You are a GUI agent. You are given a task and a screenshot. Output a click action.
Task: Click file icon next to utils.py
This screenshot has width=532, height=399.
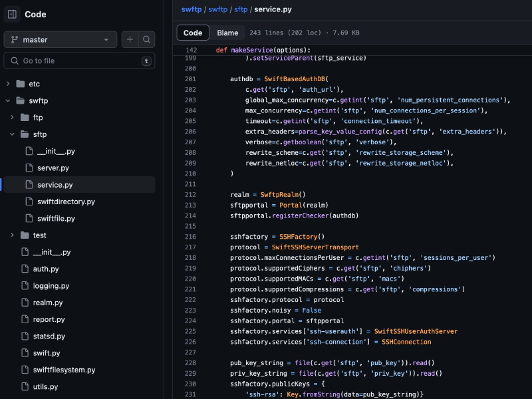[x=25, y=386]
